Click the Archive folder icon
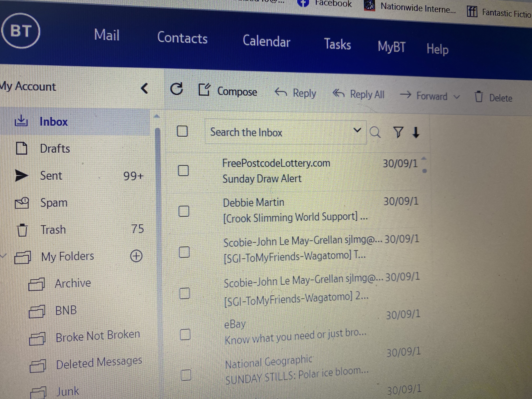Screen dimensions: 532x399 pyautogui.click(x=37, y=284)
